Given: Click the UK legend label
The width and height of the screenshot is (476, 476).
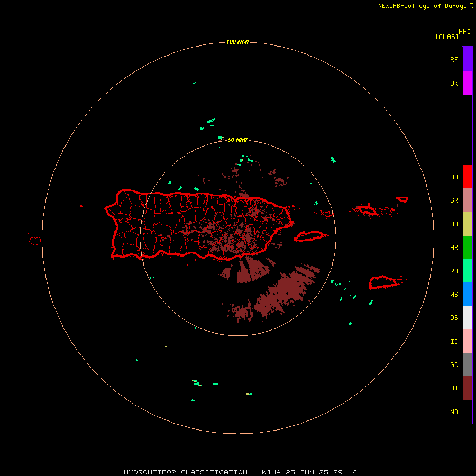Looking at the screenshot, I should click(x=454, y=83).
